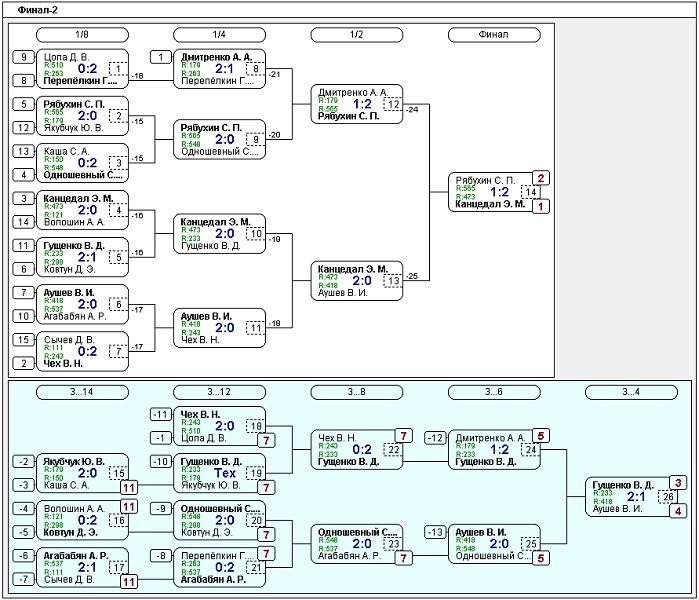Viewport: 699px width, 600px height.
Task: Click loser box -13 beside Аушев in 3...6
Action: pyautogui.click(x=436, y=532)
